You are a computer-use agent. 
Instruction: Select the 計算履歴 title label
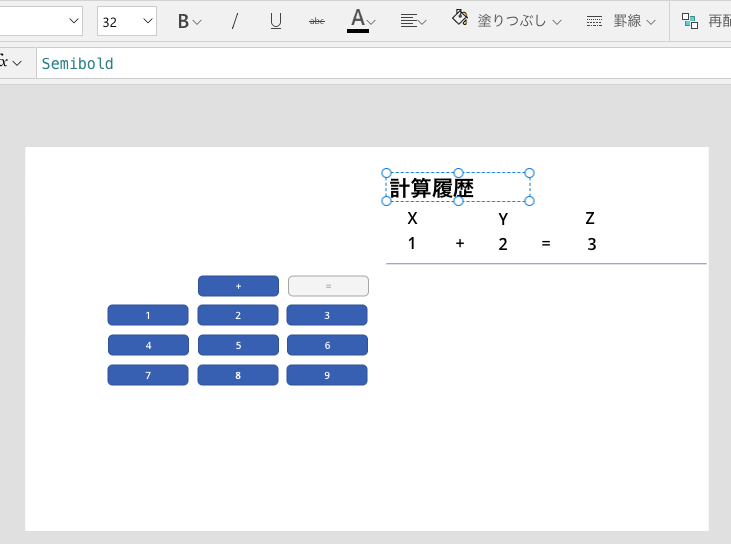click(432, 188)
